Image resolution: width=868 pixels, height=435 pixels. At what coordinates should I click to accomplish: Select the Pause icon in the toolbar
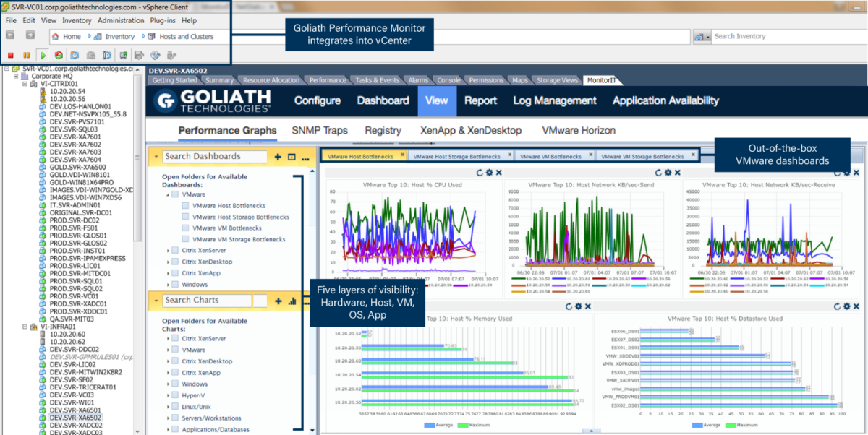point(26,54)
